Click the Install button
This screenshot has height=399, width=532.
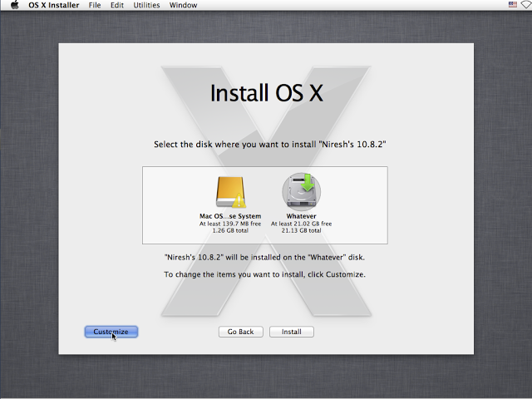[x=291, y=332]
